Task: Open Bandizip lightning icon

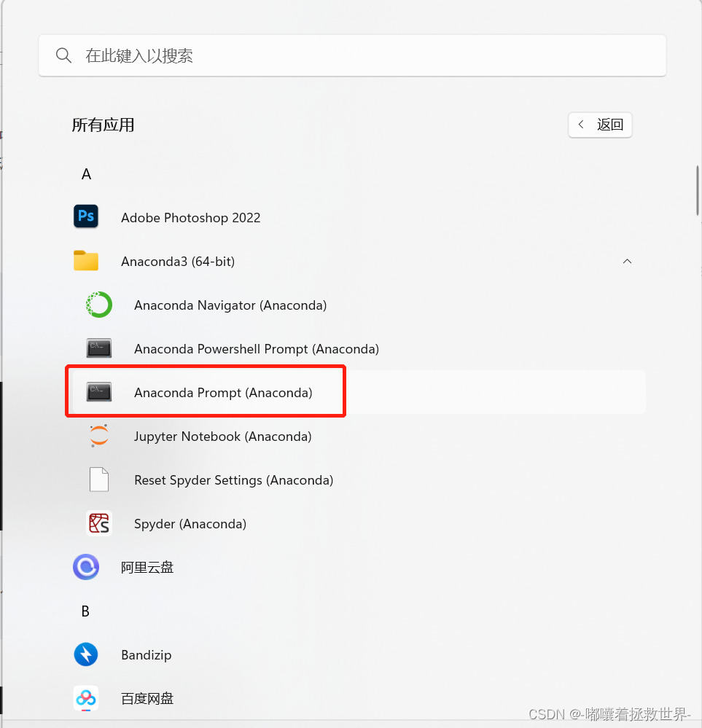Action: pyautogui.click(x=86, y=654)
